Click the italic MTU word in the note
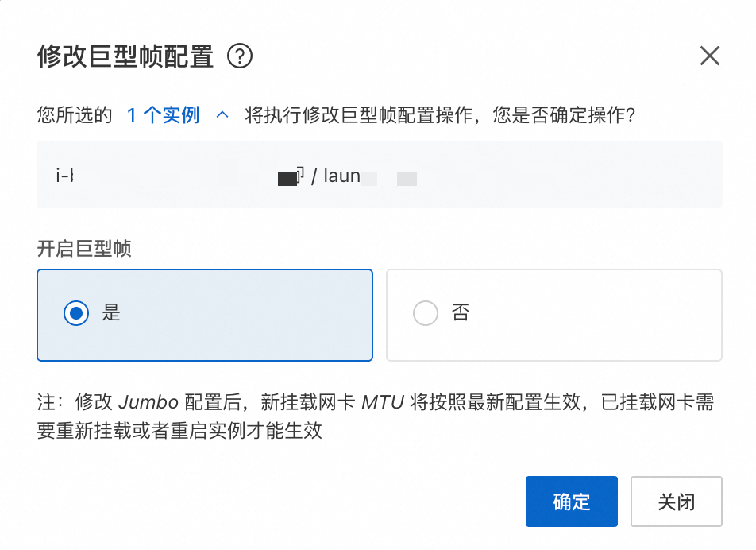This screenshot has height=550, width=756. coord(384,402)
